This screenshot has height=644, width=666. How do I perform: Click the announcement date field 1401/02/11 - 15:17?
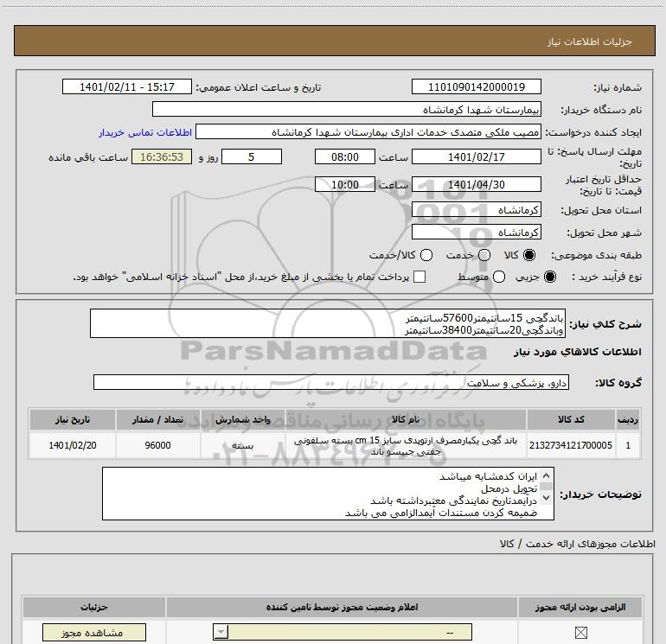127,86
